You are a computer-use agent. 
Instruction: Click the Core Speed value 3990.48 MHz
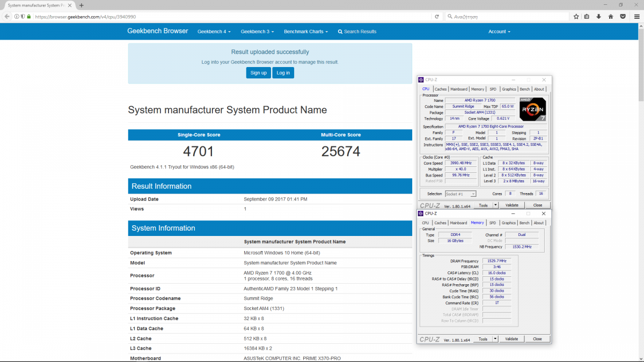pos(462,163)
